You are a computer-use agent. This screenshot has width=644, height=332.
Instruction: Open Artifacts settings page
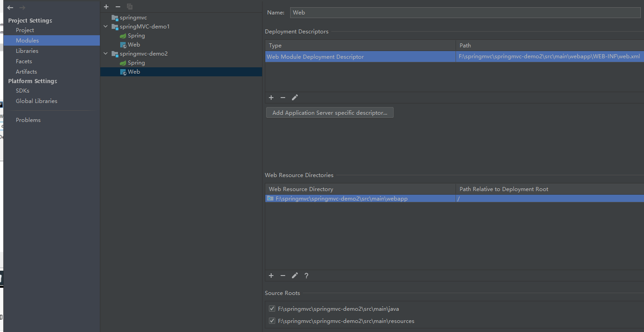[26, 72]
